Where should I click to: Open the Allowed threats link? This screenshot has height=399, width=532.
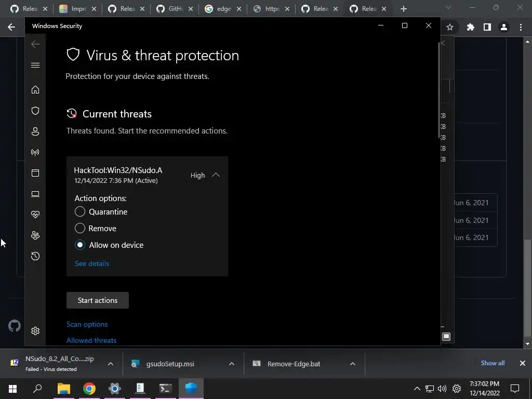coord(91,340)
